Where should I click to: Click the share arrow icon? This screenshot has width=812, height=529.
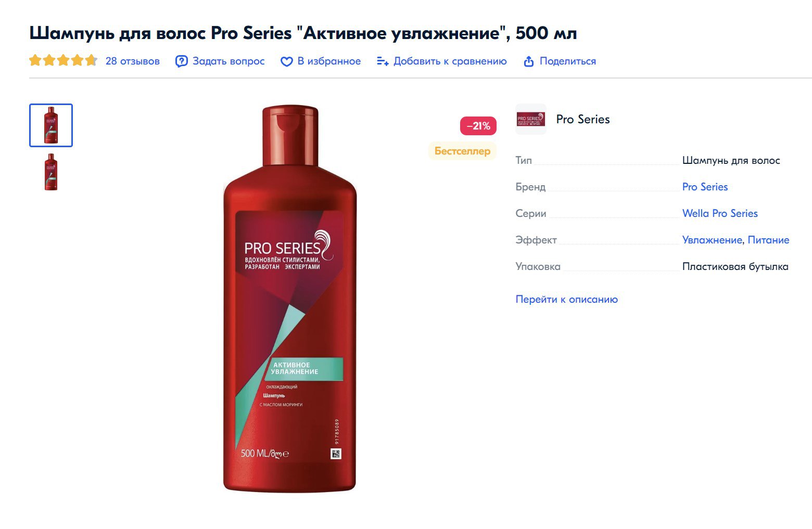point(528,61)
